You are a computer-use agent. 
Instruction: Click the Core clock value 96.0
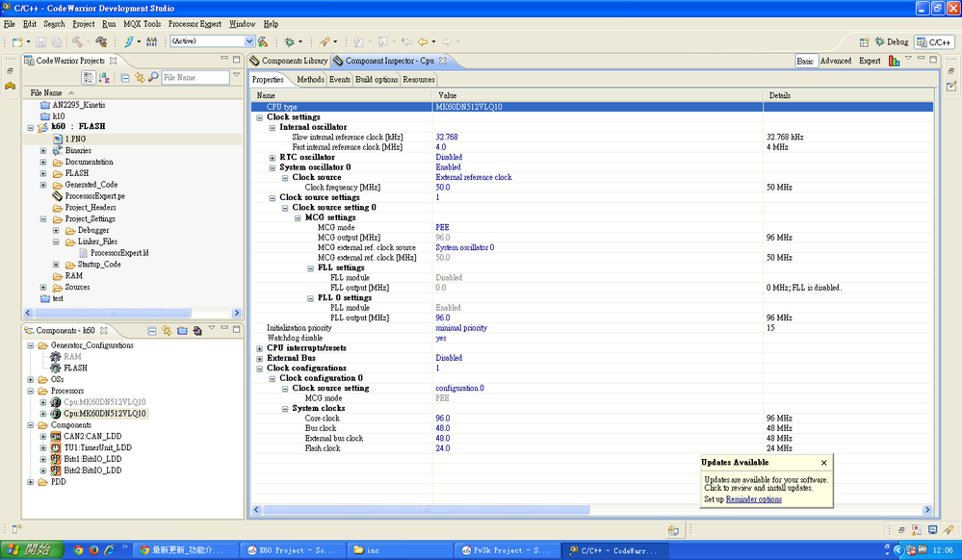[x=442, y=419]
